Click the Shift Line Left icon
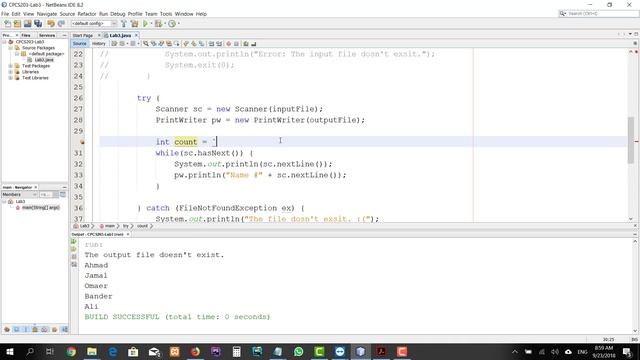The height and width of the screenshot is (360, 640). [211, 44]
